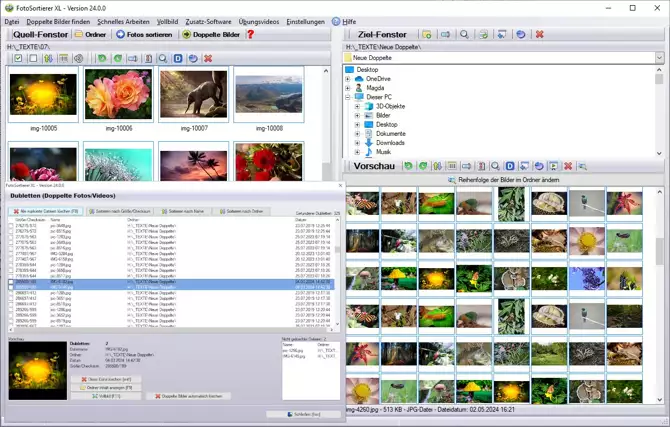Open the Einstellungen menu
This screenshot has width=670, height=427.
[x=305, y=21]
